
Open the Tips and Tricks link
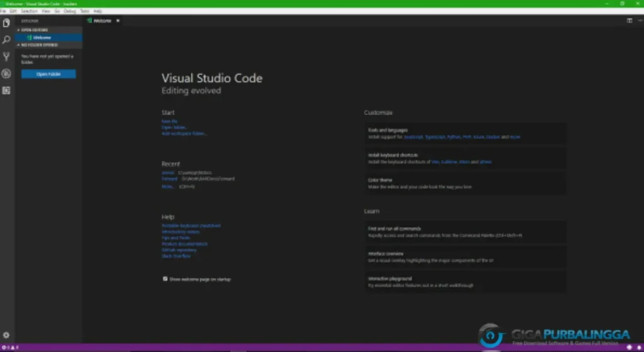point(176,237)
